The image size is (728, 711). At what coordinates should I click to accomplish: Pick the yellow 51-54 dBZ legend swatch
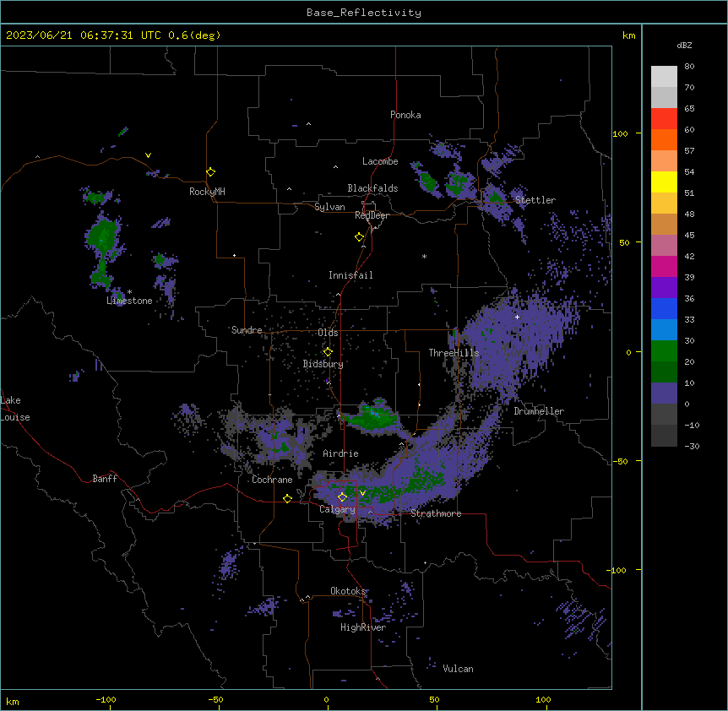click(664, 182)
